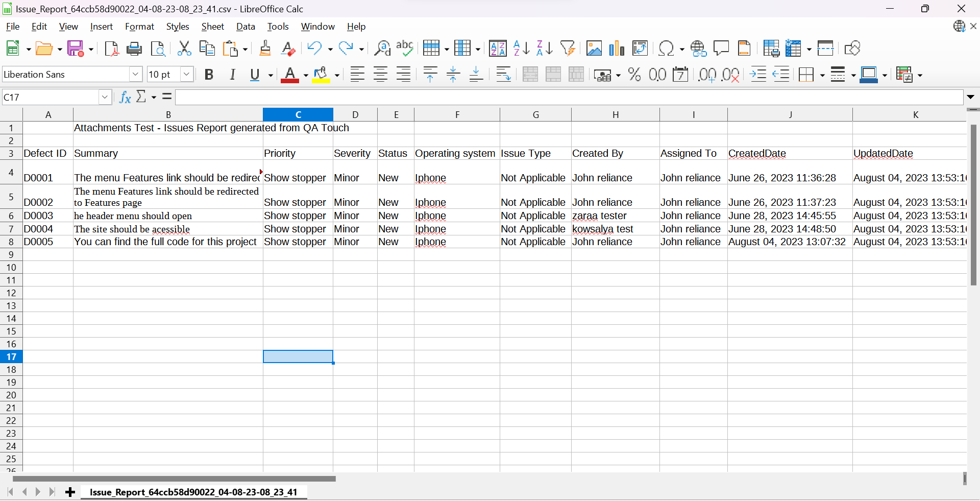This screenshot has height=501, width=980.
Task: Toggle Align Top vertical alignment
Action: [x=430, y=75]
